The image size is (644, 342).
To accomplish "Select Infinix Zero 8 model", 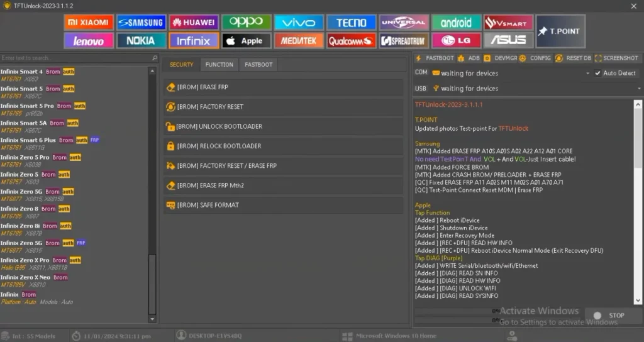I will click(74, 212).
